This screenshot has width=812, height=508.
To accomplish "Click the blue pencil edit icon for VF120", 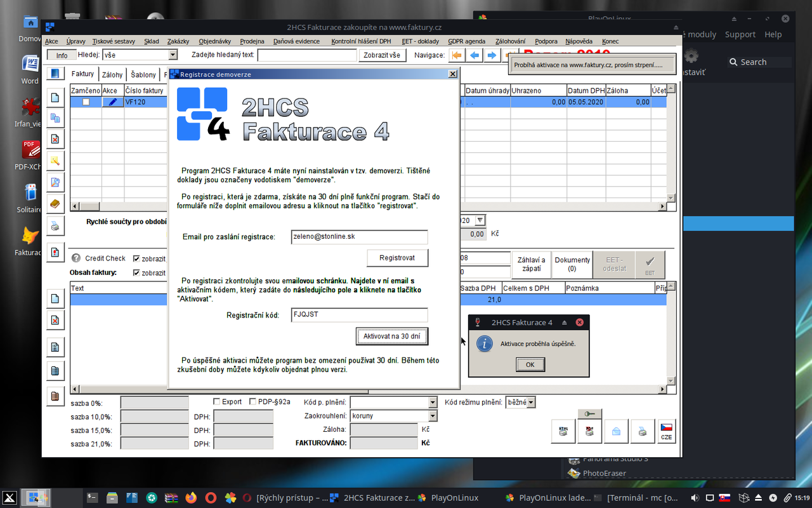I will click(113, 102).
